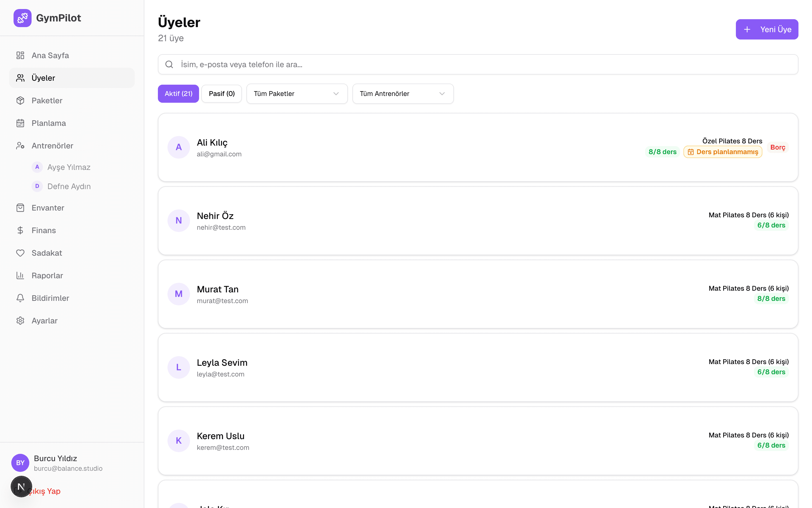
Task: Click the Özel Pilates 8 Ders package label
Action: pyautogui.click(x=732, y=141)
